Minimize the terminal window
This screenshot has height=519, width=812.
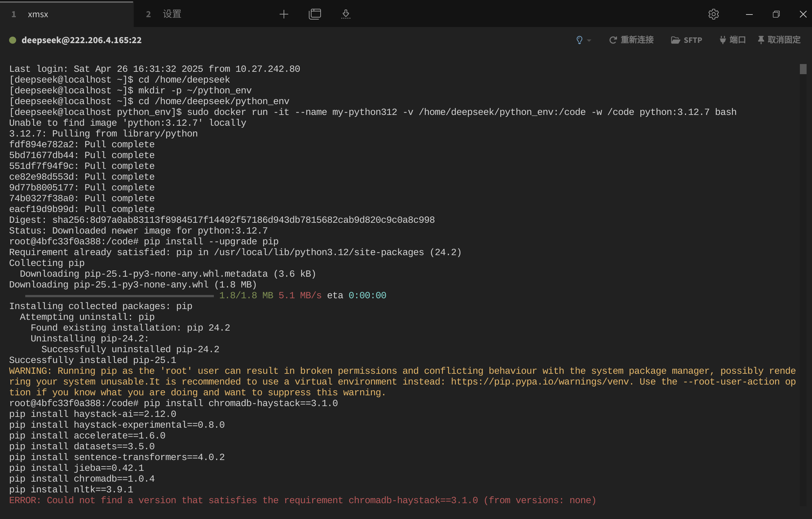749,14
